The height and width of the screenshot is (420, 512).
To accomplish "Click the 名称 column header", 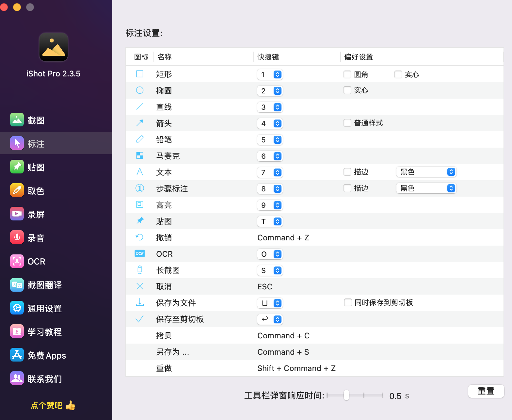I will 165,57.
